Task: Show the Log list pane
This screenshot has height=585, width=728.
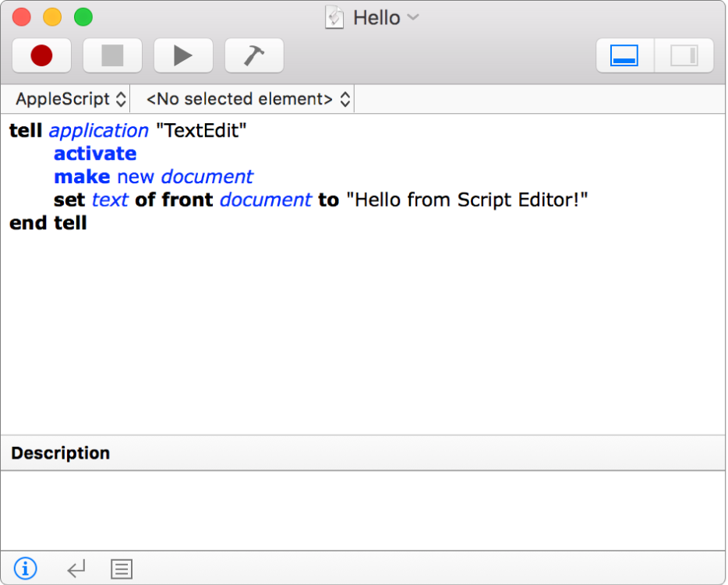Action: pyautogui.click(x=122, y=569)
